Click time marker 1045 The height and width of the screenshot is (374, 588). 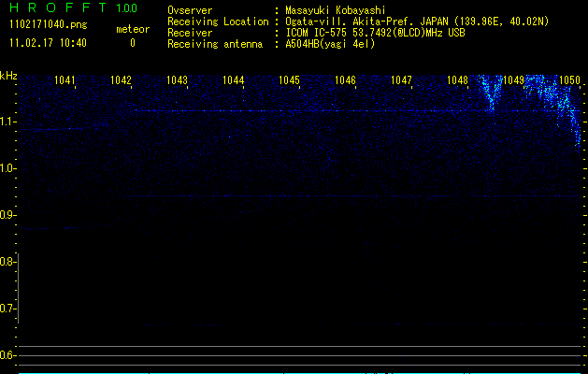click(289, 80)
